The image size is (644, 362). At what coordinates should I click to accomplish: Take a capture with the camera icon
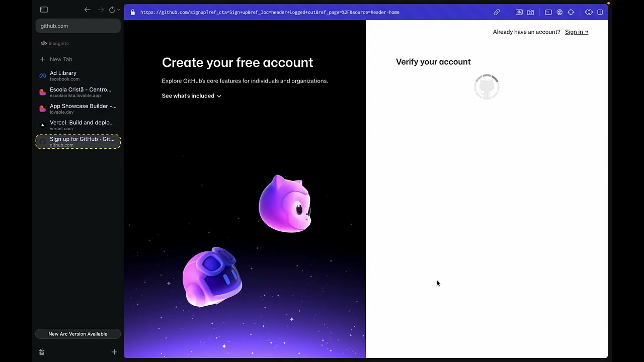pos(530,12)
